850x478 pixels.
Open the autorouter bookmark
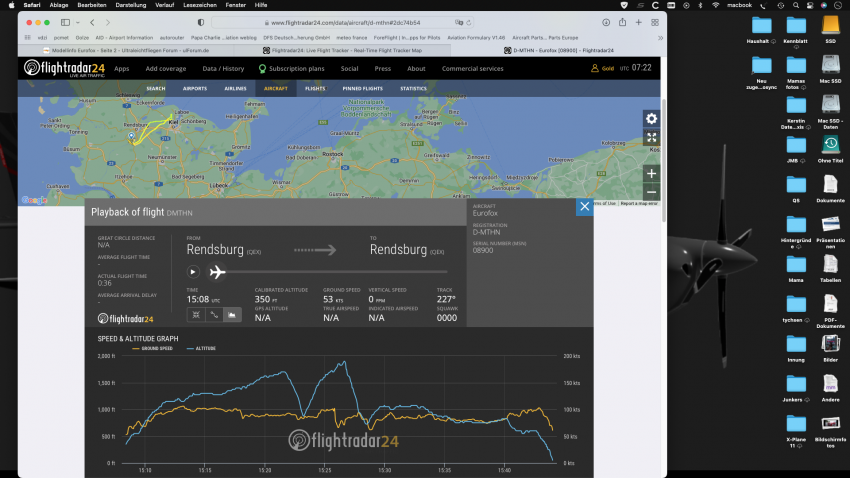(x=172, y=38)
